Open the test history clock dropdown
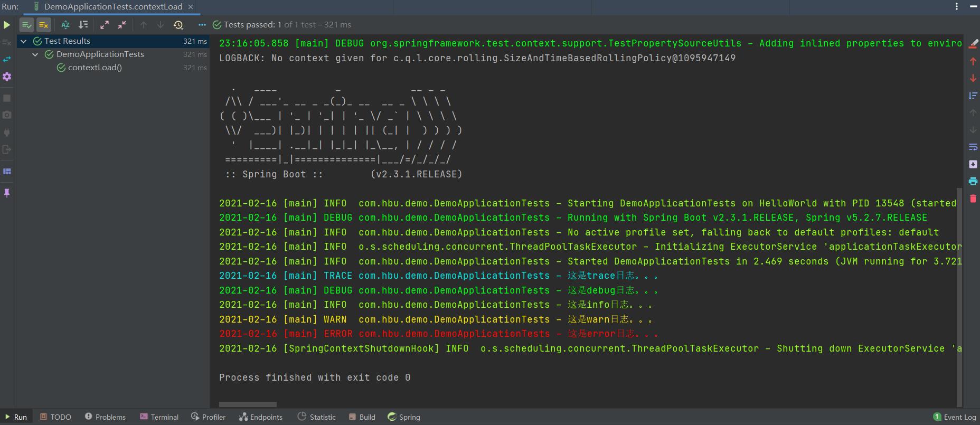 click(178, 25)
